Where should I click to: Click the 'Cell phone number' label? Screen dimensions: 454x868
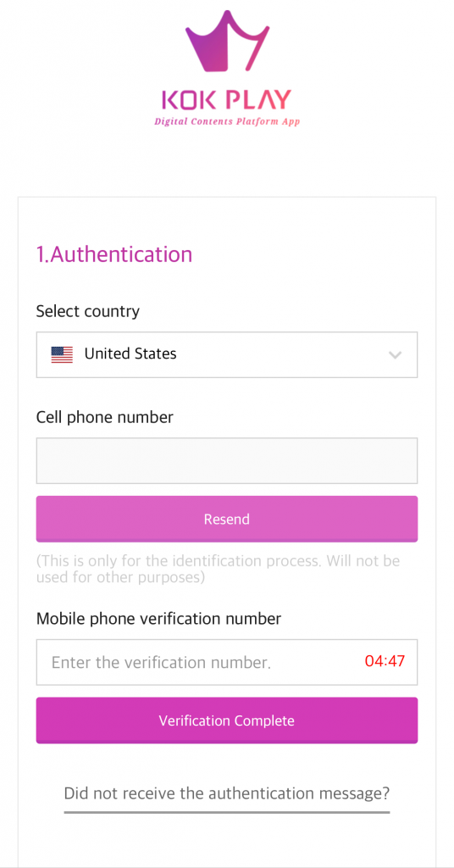[x=105, y=417]
